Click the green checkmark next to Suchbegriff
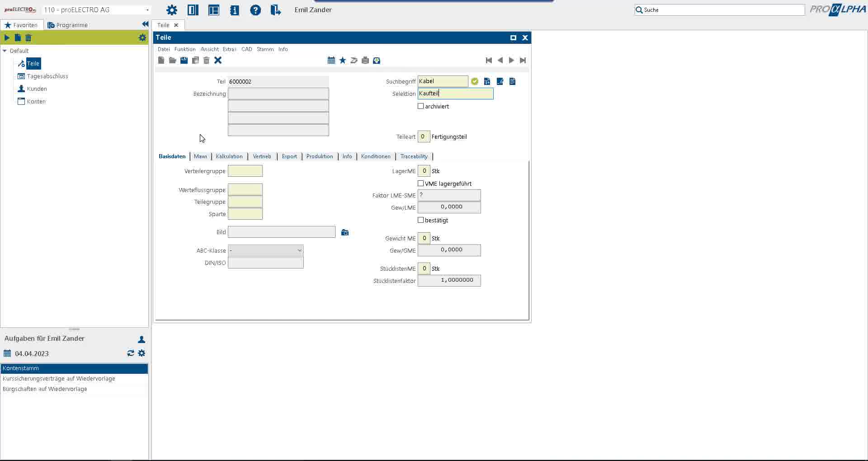Image resolution: width=868 pixels, height=461 pixels. pyautogui.click(x=475, y=81)
